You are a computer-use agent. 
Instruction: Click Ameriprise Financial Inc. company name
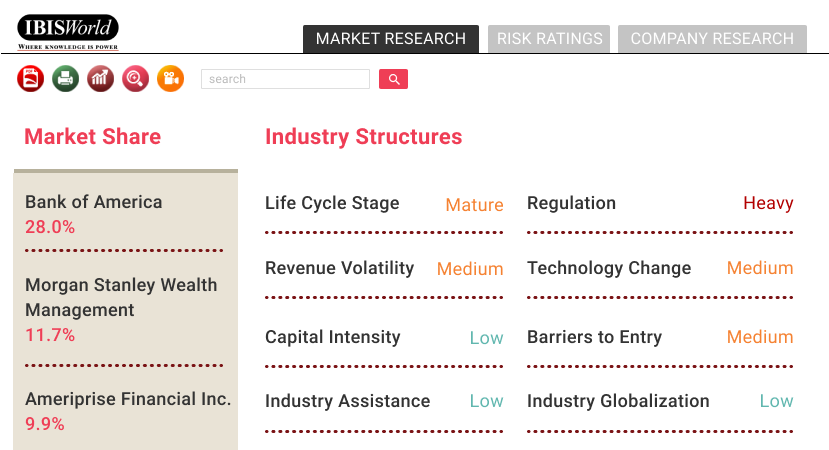point(128,399)
